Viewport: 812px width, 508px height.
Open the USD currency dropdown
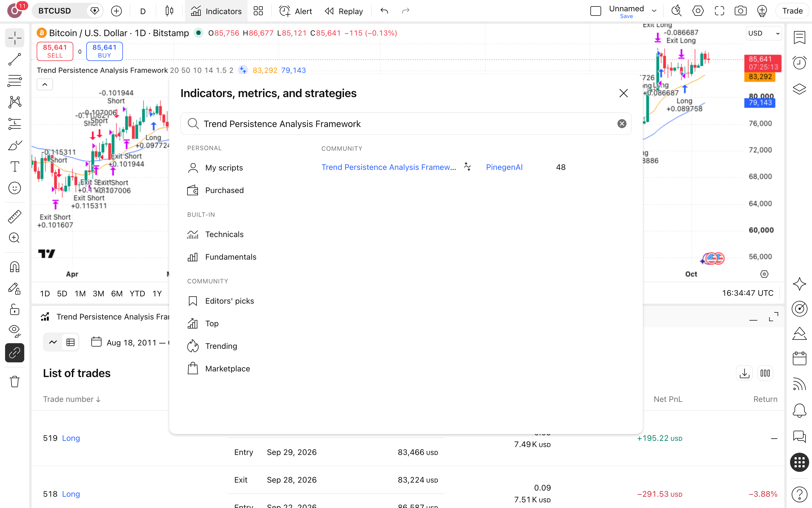(x=764, y=33)
